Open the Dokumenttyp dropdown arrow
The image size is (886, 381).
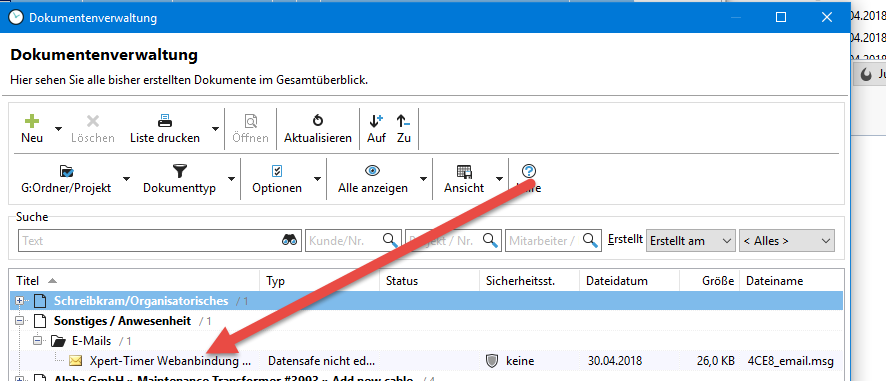[231, 179]
